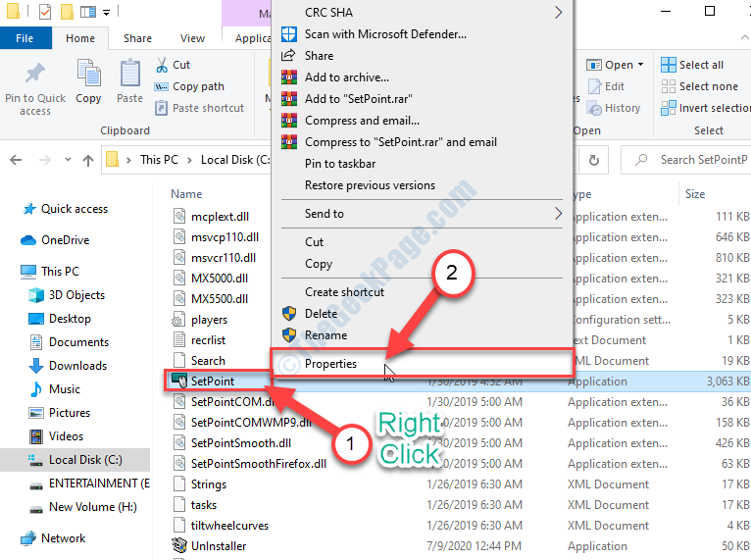Image resolution: width=751 pixels, height=560 pixels.
Task: Click the SetPoint application file icon
Action: (x=178, y=381)
